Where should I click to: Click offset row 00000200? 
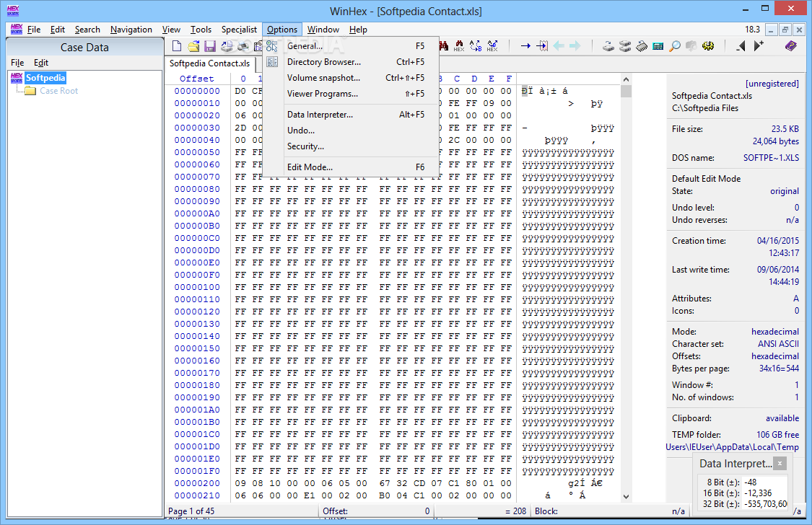pyautogui.click(x=197, y=483)
